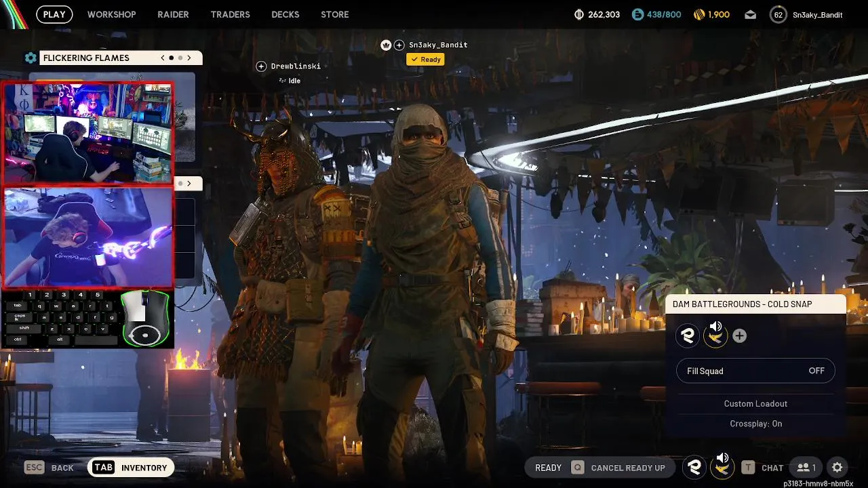Select the second page dot of FLICKERING FLAMES
The height and width of the screenshot is (488, 868).
180,58
